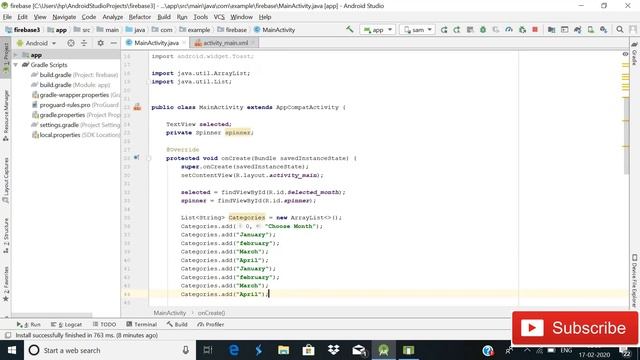Hide the Project panel with minus icon
This screenshot has width=640, height=360.
click(113, 43)
